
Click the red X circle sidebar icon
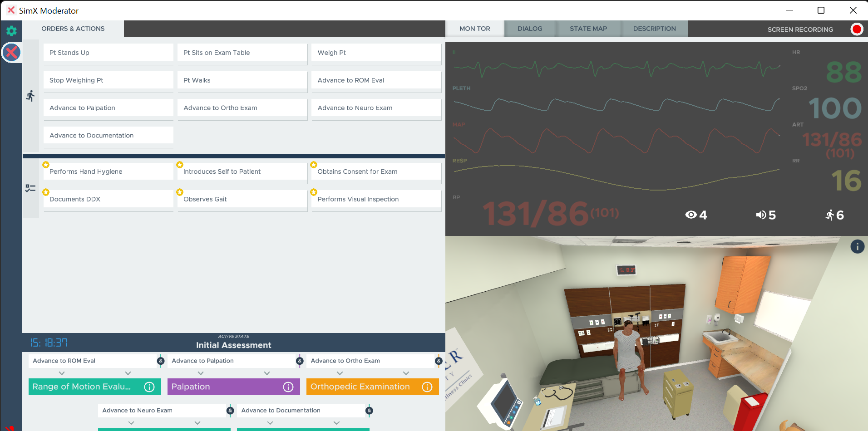click(11, 53)
